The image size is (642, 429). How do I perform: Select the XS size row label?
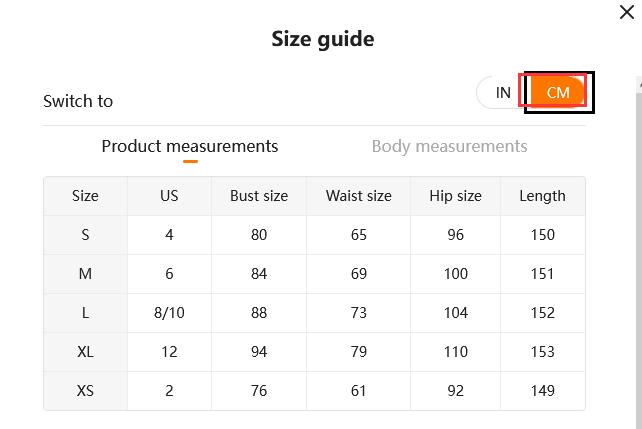pyautogui.click(x=86, y=391)
